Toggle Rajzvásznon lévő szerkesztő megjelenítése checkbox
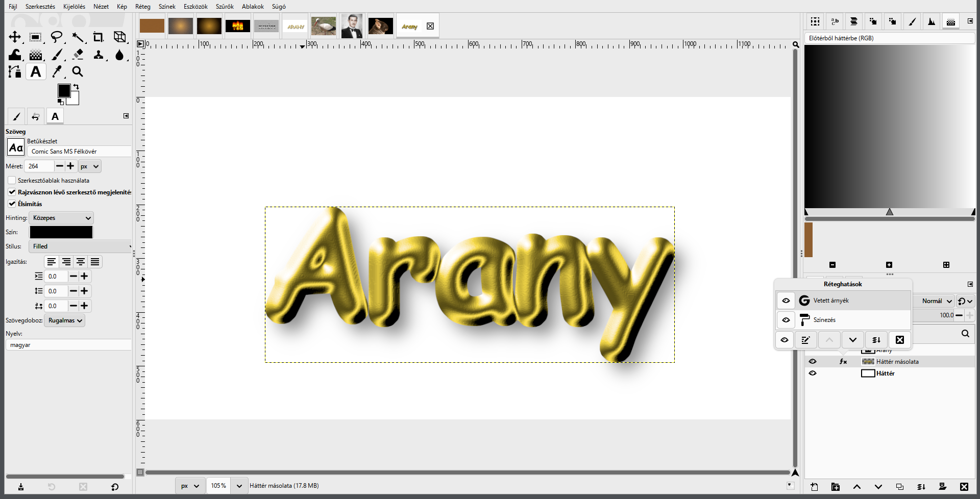Viewport: 980px width, 499px height. point(12,192)
